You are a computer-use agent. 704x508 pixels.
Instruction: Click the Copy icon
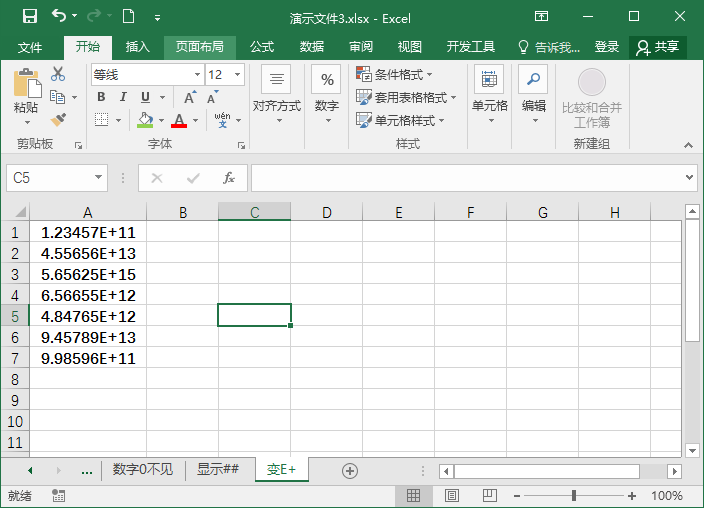[x=57, y=97]
